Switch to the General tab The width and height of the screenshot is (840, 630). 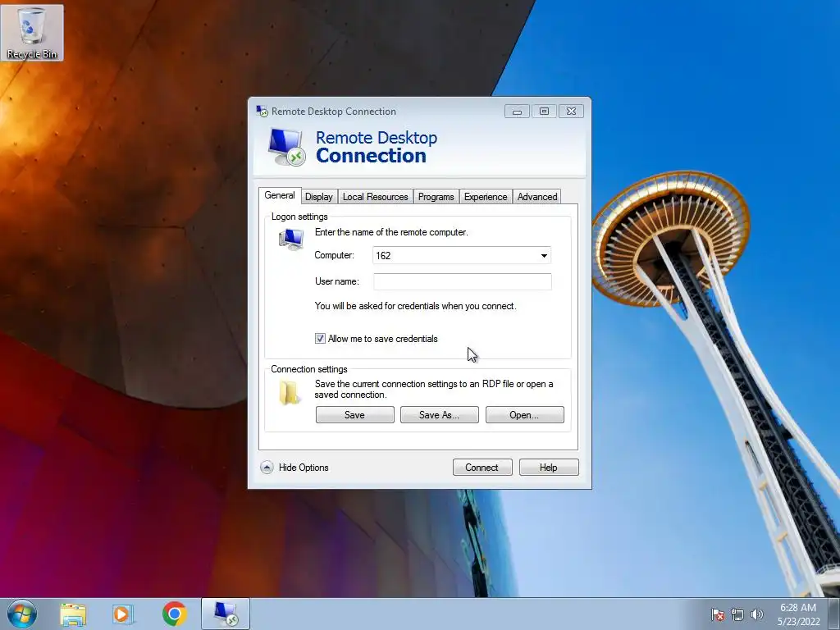[280, 195]
